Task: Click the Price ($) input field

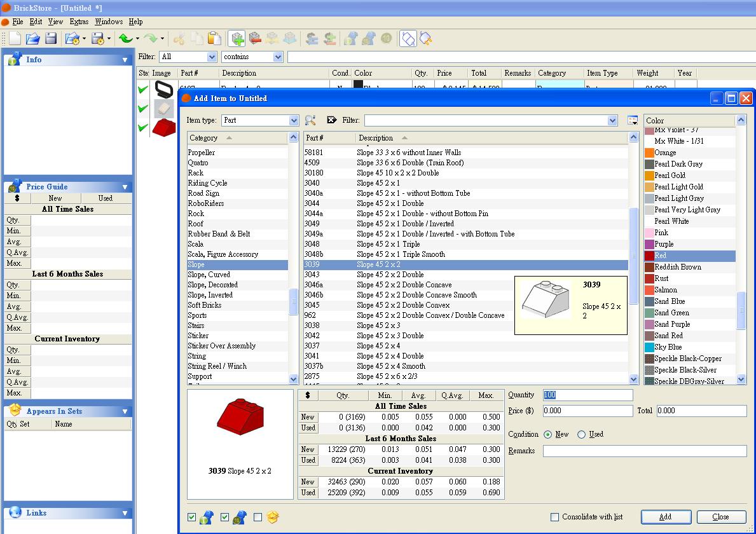Action: (588, 411)
